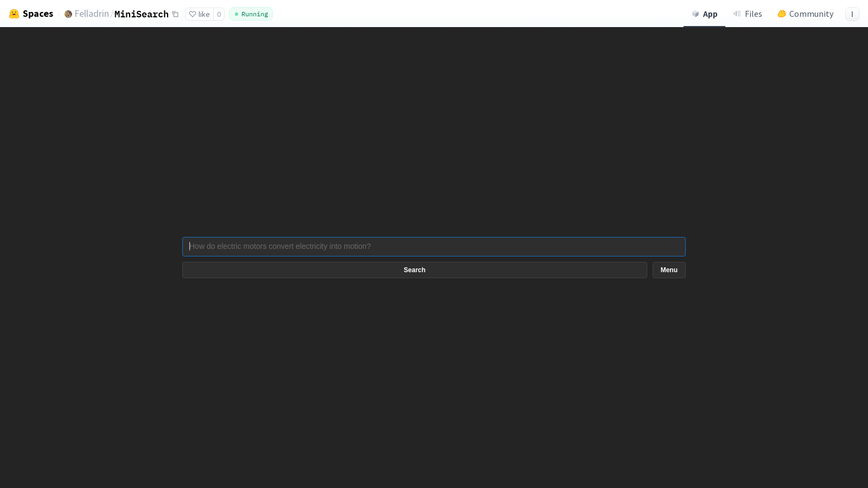Toggle the App view tab
The height and width of the screenshot is (488, 868).
704,14
